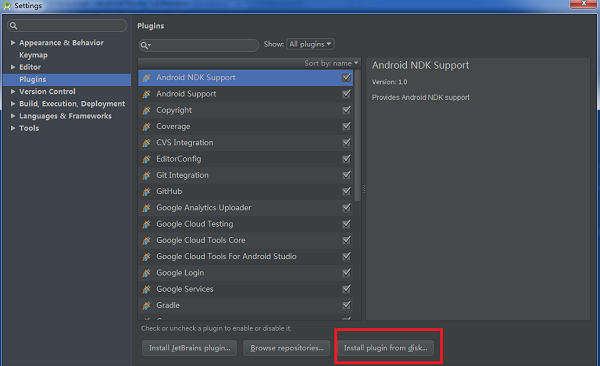Click the GitHub plugin icon
Screen dimensions: 600x366
[147, 192]
